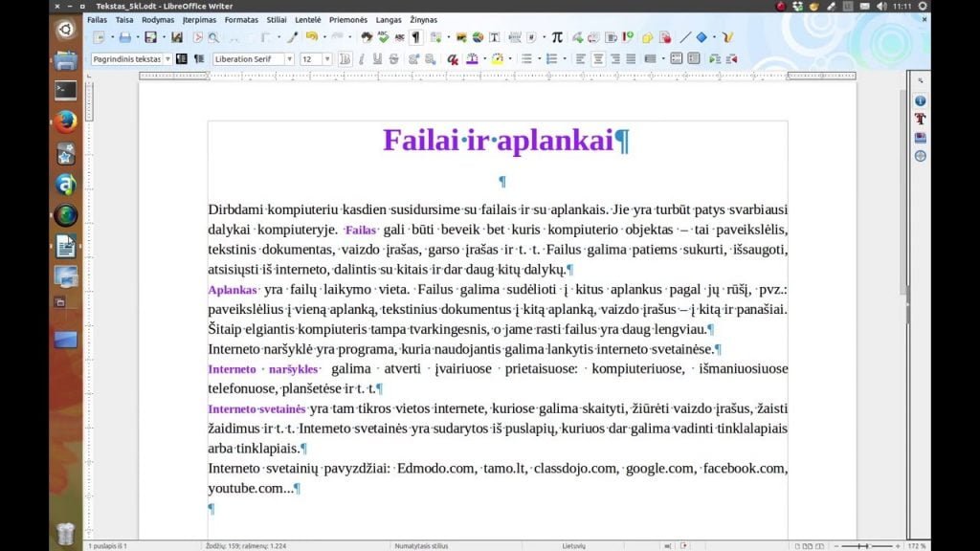The width and height of the screenshot is (980, 551).
Task: Open font name dropdown arrow
Action: point(289,59)
